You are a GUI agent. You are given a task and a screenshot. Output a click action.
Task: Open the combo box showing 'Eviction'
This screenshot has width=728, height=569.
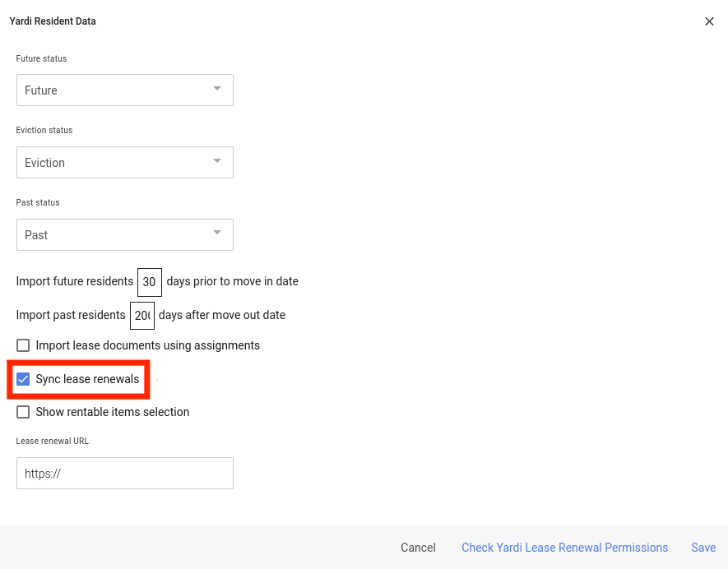click(115, 163)
